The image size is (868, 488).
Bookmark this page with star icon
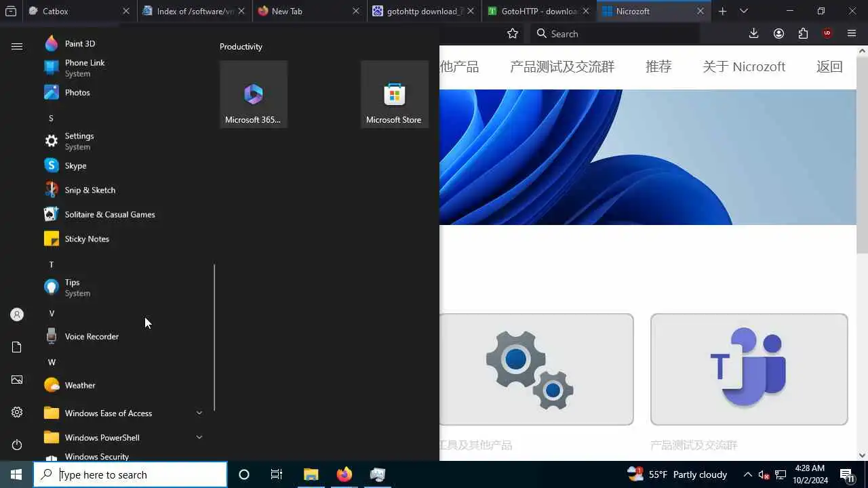(513, 34)
